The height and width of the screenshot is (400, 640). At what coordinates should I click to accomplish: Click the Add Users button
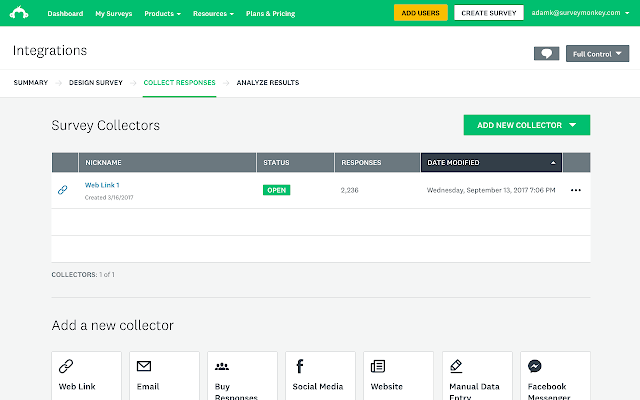420,13
